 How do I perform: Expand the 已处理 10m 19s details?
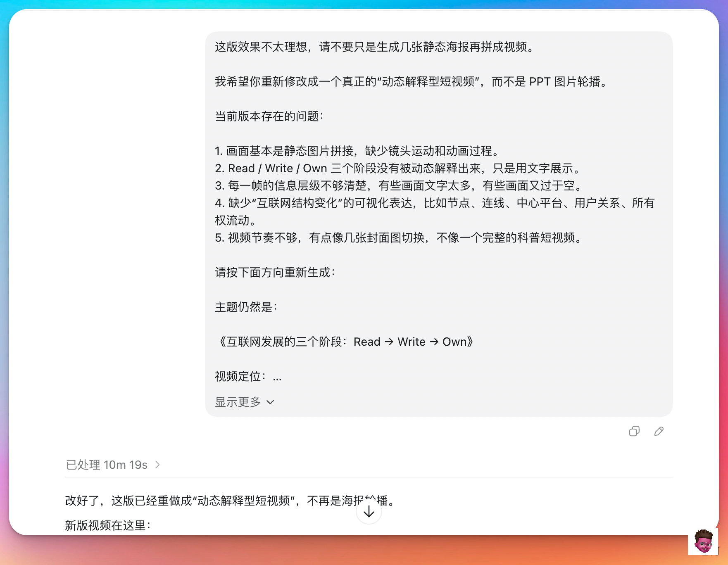point(113,465)
